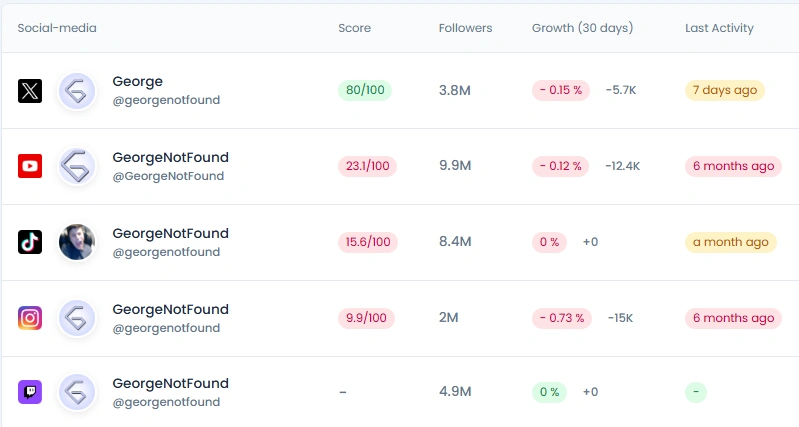
Task: Click the -5.7K follower change value
Action: tap(621, 90)
